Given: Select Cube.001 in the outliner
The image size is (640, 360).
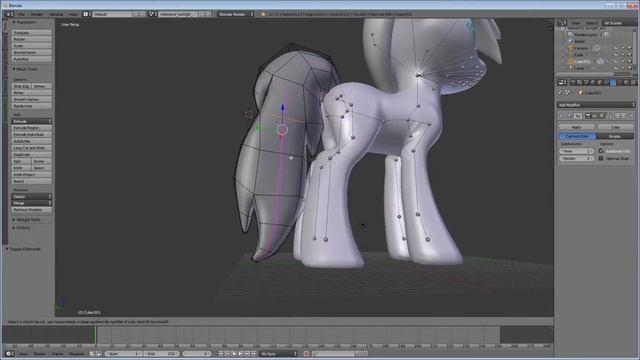Looking at the screenshot, I should tap(582, 61).
